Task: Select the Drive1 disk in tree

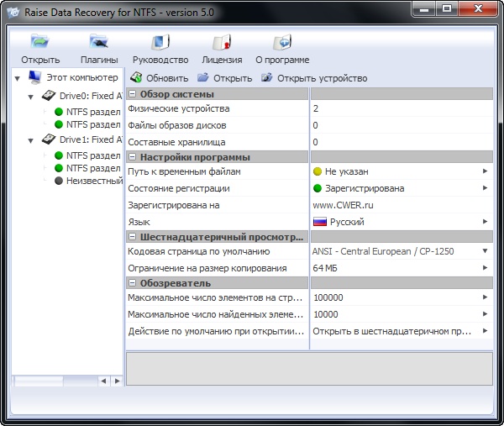Action: tap(49, 139)
